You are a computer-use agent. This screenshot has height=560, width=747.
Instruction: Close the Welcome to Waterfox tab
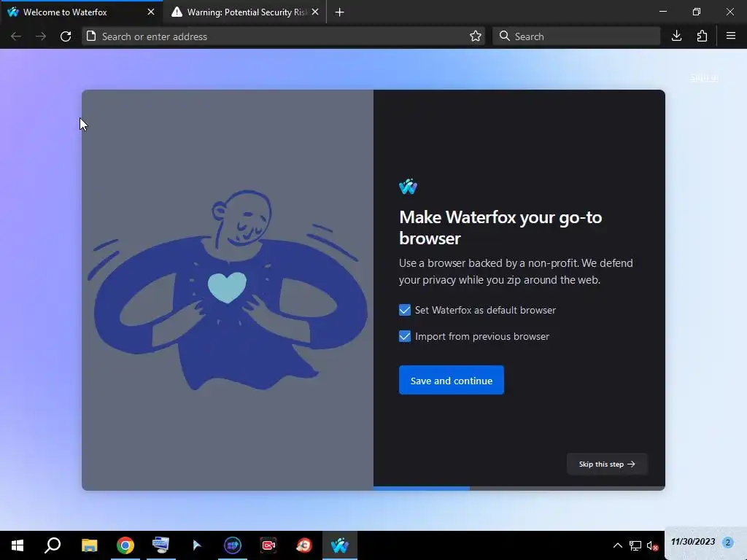pos(151,12)
